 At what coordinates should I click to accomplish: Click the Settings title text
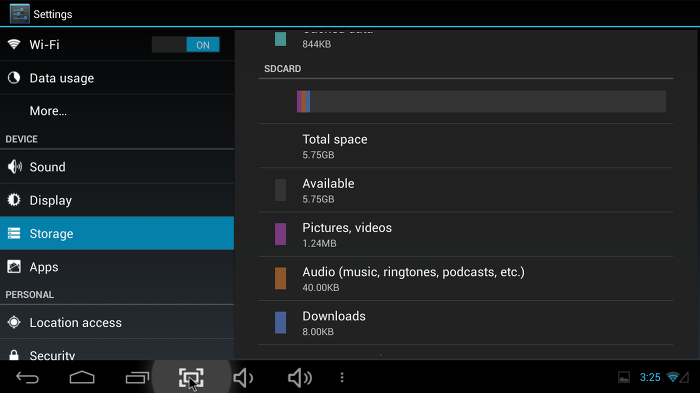click(x=53, y=14)
